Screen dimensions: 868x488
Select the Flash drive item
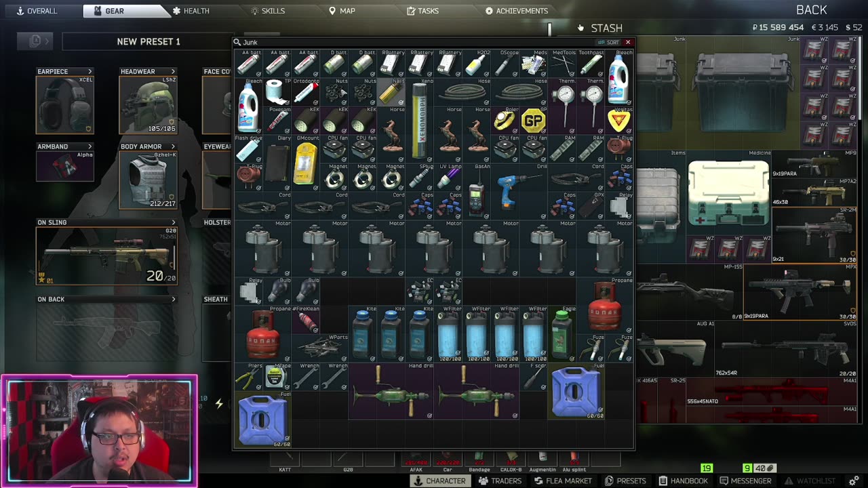[249, 149]
